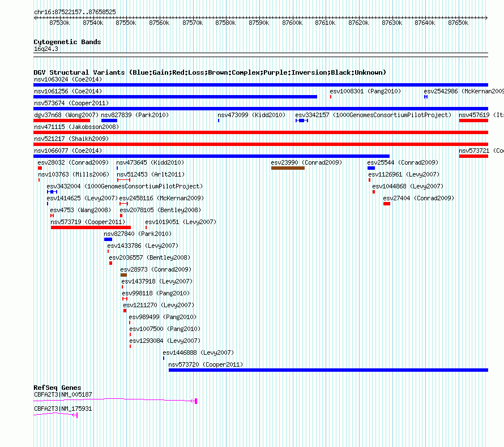
Task: Open CBFA2T3|NM_005187 gene label
Action: click(63, 394)
